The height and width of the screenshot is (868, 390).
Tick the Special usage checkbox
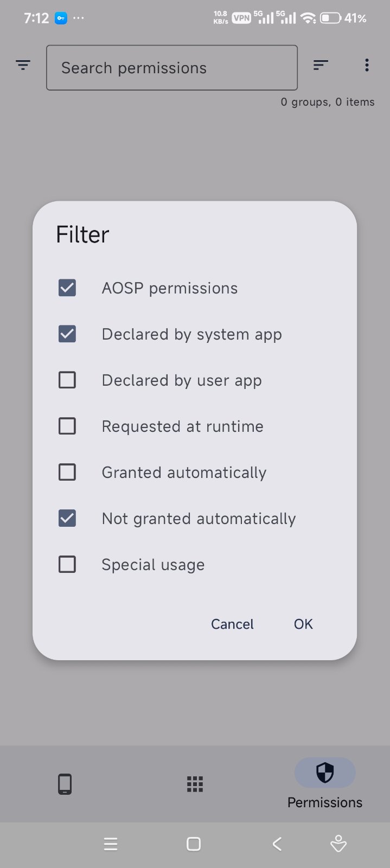pos(67,565)
